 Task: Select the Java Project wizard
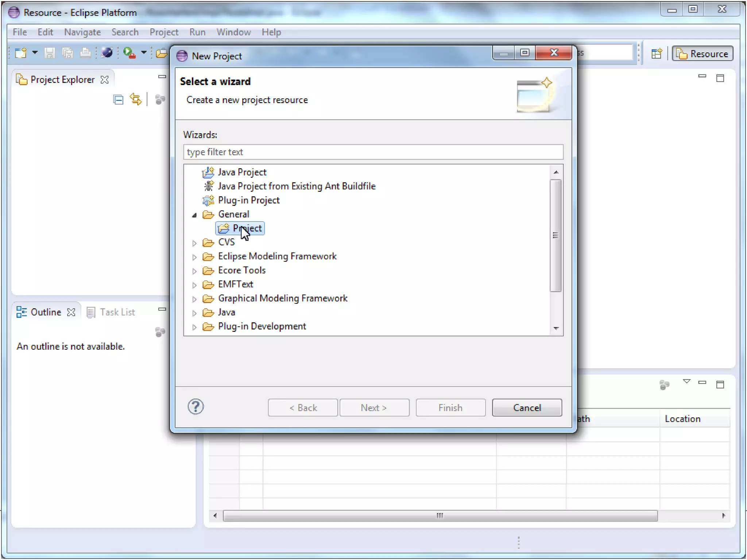(x=242, y=172)
